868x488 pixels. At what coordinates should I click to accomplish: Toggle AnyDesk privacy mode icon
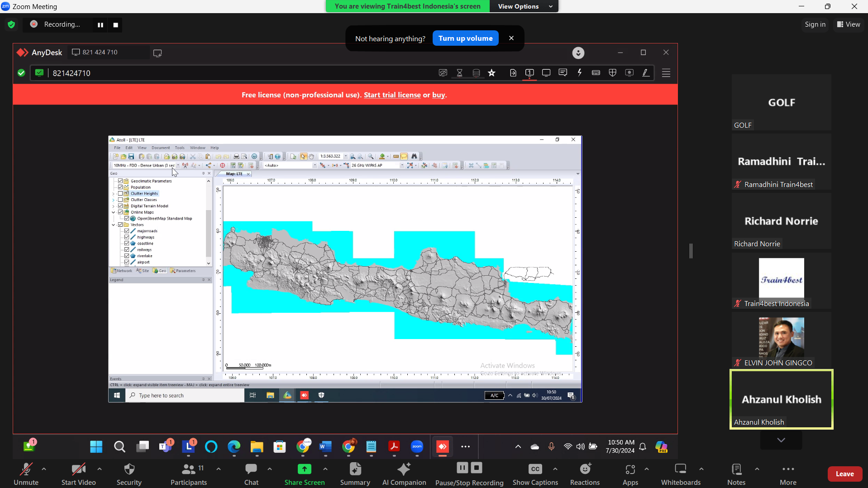coord(443,72)
